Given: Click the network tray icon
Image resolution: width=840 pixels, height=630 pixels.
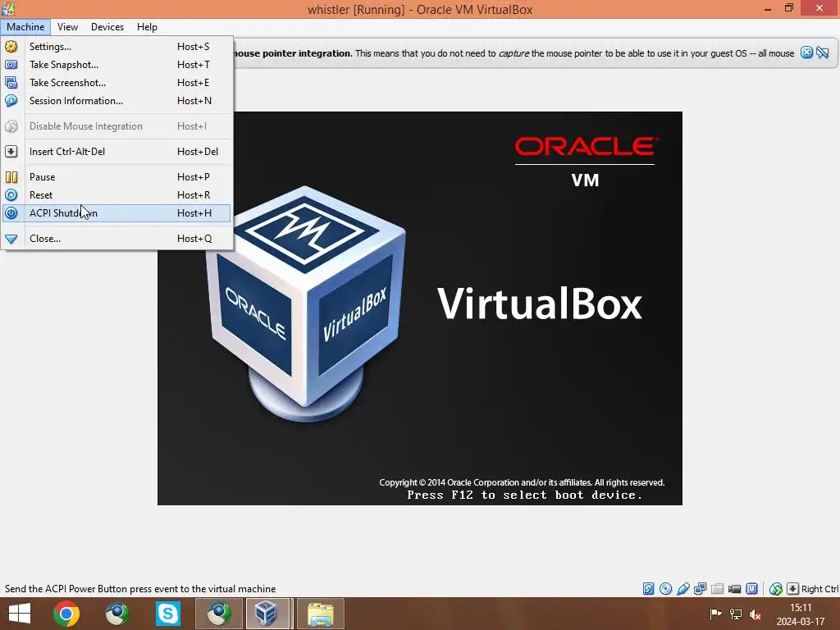Looking at the screenshot, I should point(735,614).
